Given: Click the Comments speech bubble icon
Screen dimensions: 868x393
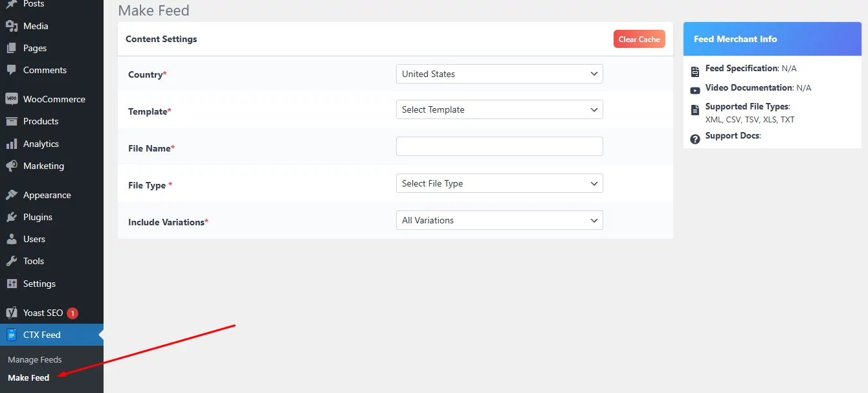Looking at the screenshot, I should 12,70.
